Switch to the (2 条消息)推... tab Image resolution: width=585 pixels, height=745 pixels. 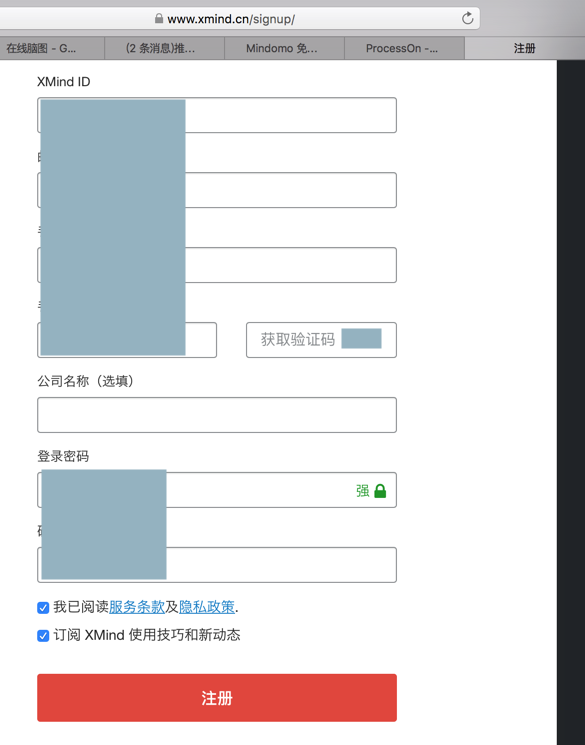pyautogui.click(x=164, y=48)
